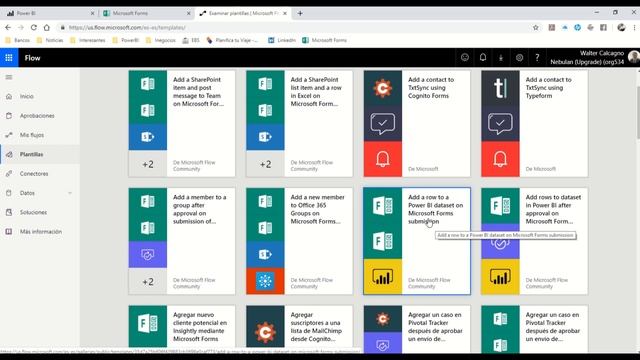
Task: Open Add a contact to TxtSync using Typeform
Action: coord(535,124)
